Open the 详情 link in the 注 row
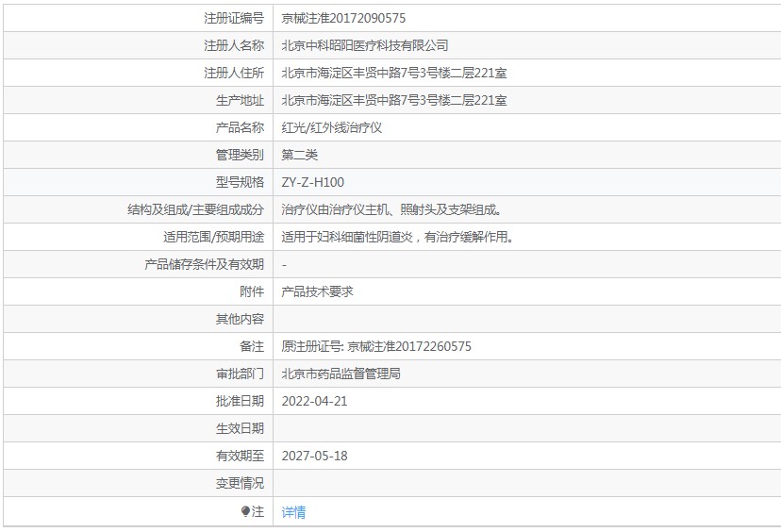Screen dimensions: 781x532 [293, 511]
